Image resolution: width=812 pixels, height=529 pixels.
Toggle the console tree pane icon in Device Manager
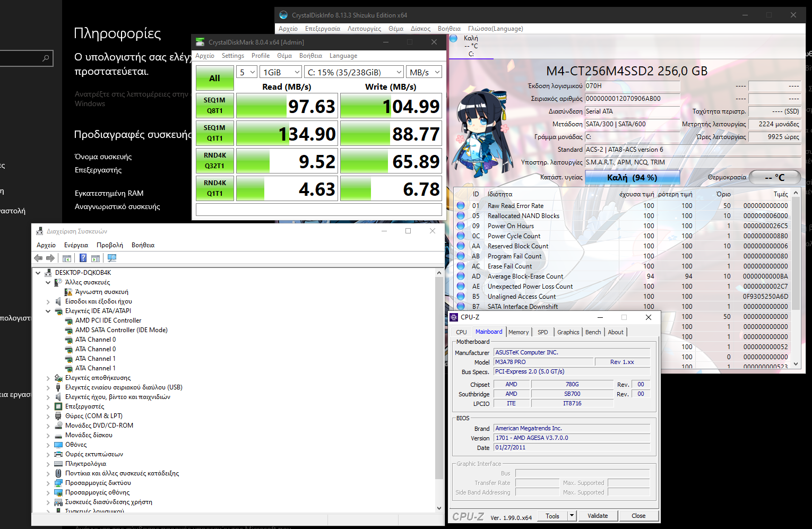coord(67,258)
